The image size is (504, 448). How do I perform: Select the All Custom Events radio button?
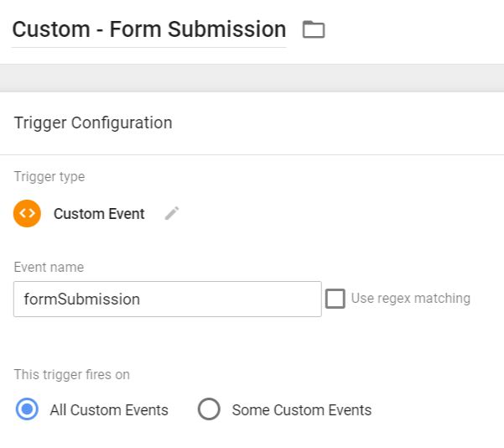click(27, 409)
